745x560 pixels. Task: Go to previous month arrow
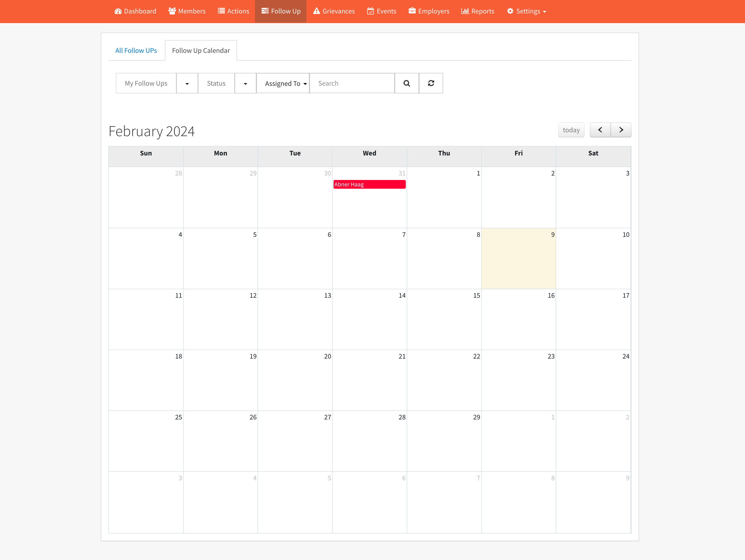(600, 130)
